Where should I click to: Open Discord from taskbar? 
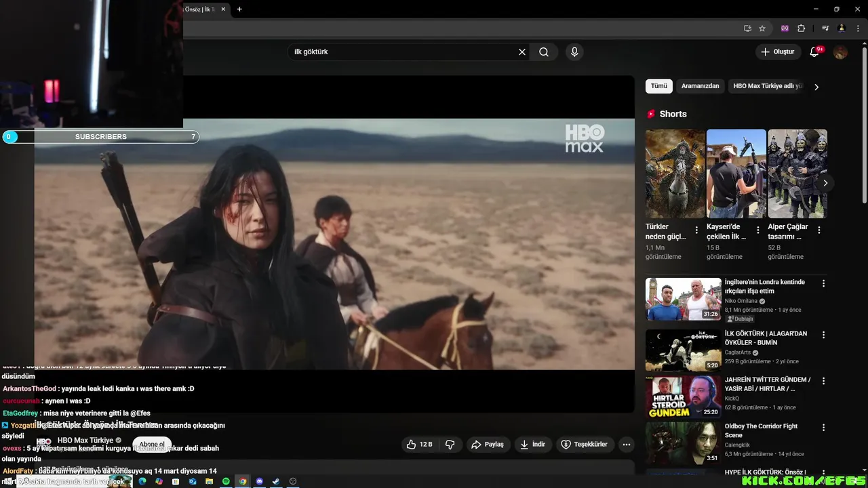pos(259,481)
